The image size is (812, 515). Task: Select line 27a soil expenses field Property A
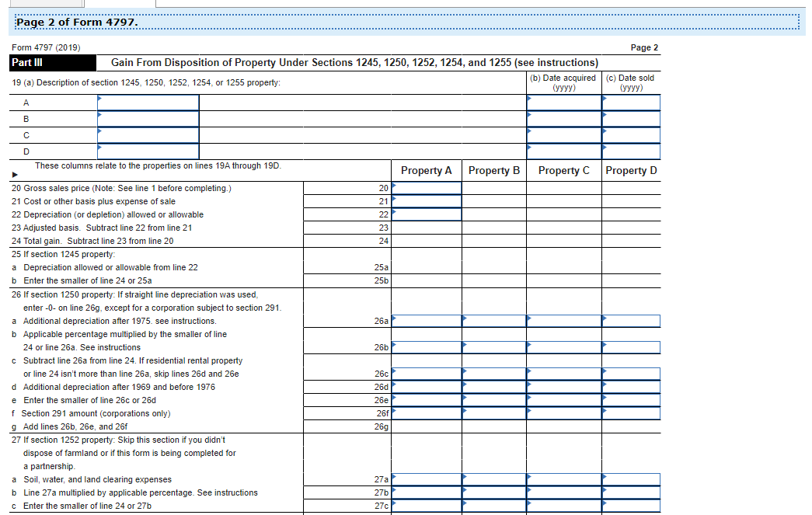427,479
